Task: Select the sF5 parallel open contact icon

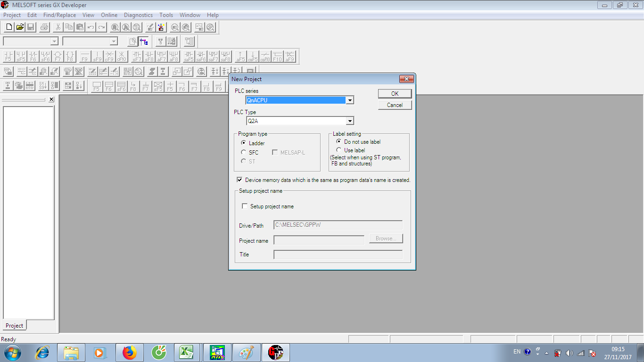Action: click(x=21, y=57)
